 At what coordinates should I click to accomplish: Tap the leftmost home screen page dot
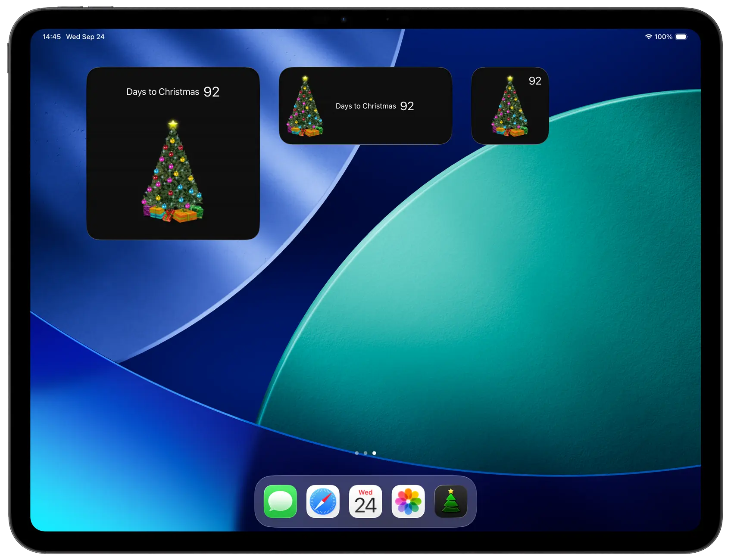pyautogui.click(x=357, y=453)
